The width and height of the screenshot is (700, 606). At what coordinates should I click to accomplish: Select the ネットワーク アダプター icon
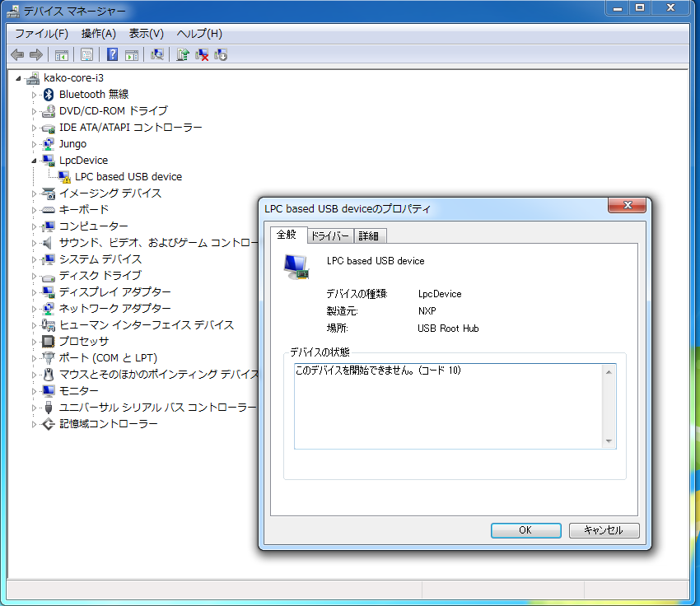pyautogui.click(x=49, y=309)
